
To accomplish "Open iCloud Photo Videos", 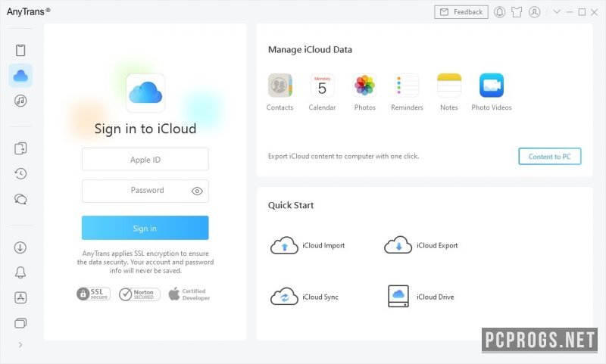I will point(492,92).
